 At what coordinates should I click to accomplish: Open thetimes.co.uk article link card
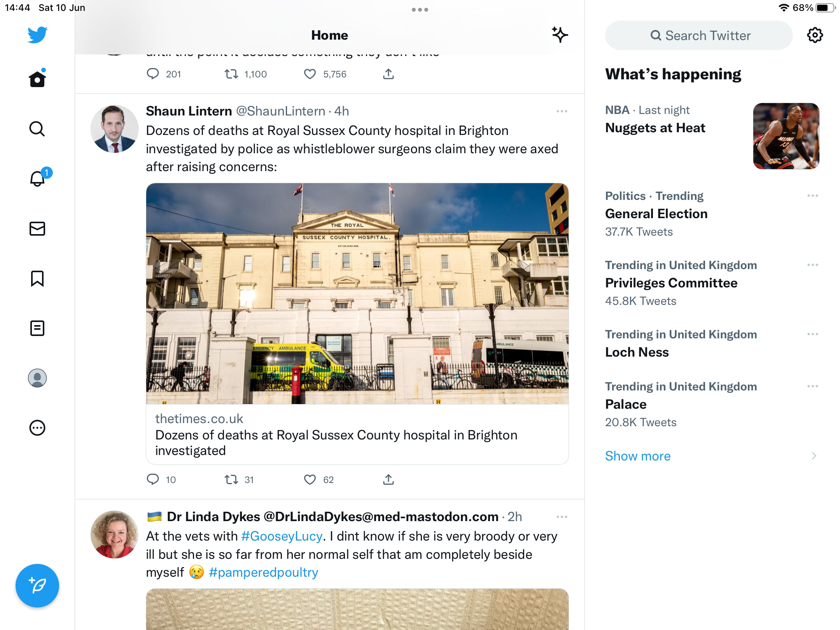[x=357, y=434]
